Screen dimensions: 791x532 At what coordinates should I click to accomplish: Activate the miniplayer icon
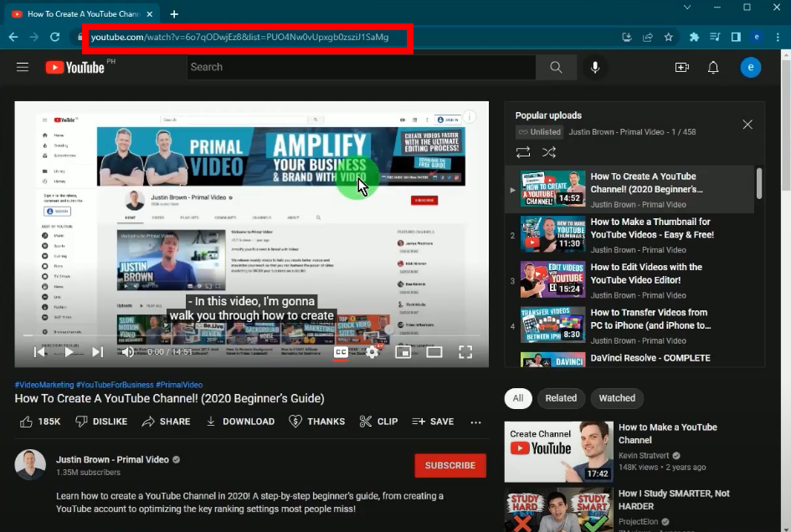pyautogui.click(x=403, y=352)
